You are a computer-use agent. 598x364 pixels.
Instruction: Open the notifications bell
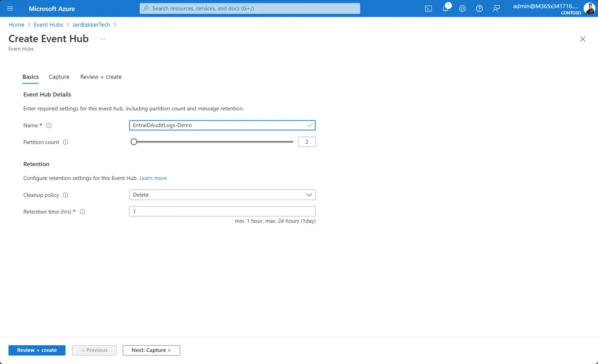pos(446,9)
